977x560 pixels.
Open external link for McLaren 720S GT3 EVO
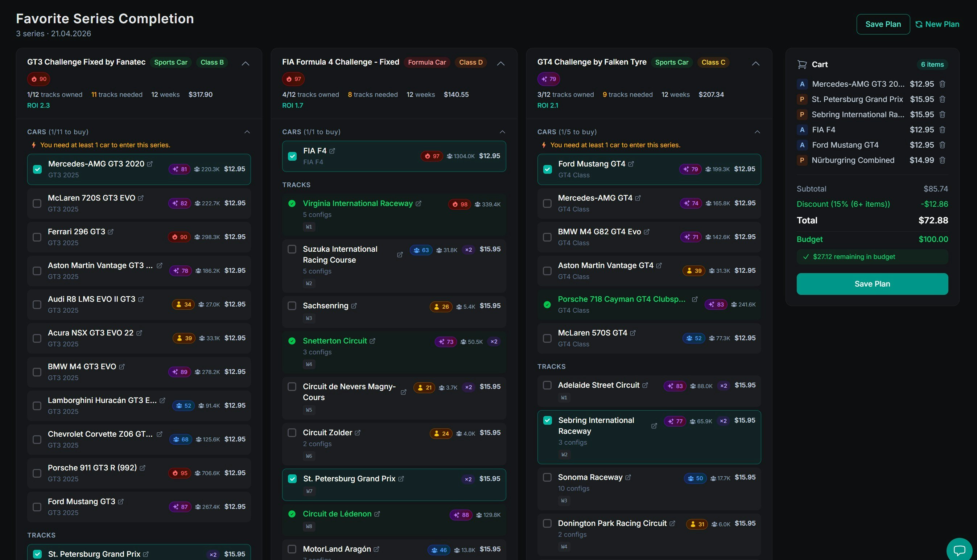point(141,198)
